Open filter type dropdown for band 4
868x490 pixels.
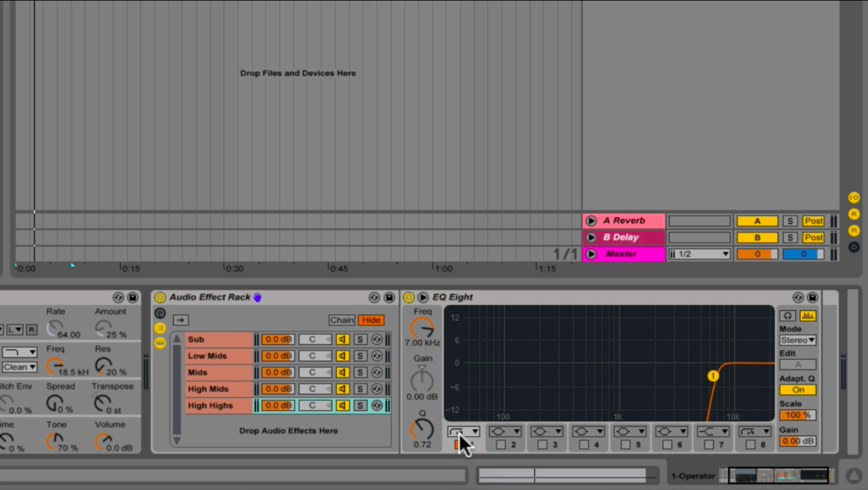[x=588, y=431]
